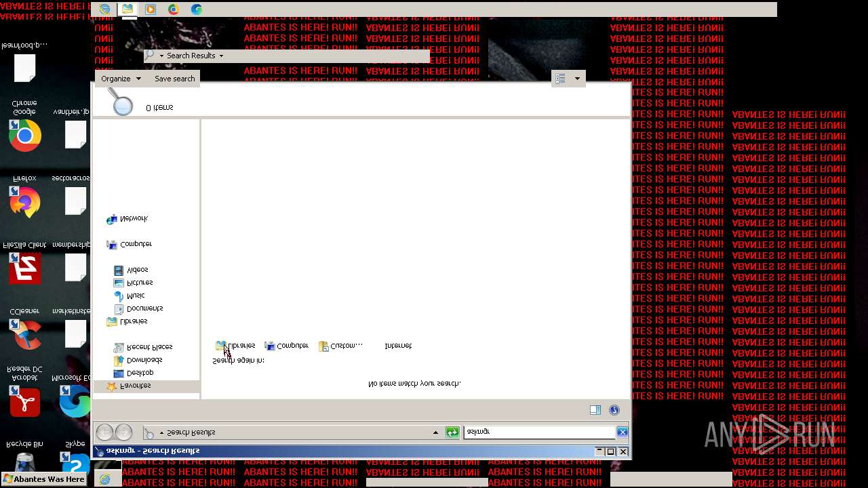Open Documents library in the navigation pane
868x488 pixels.
[x=138, y=308]
